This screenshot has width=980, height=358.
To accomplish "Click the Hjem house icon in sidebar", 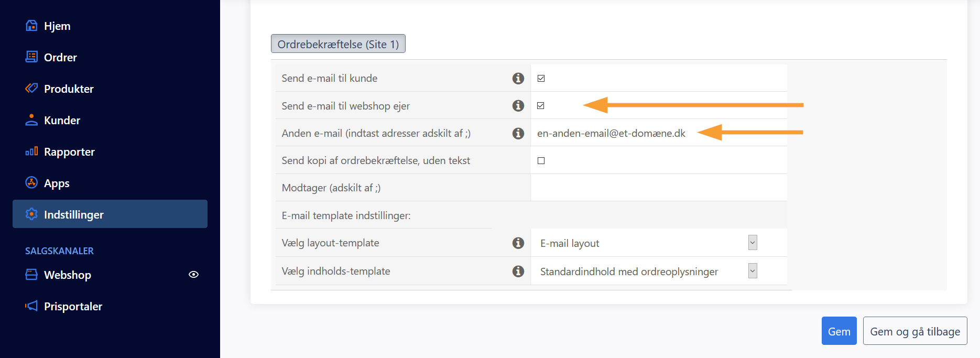I will pos(31,26).
